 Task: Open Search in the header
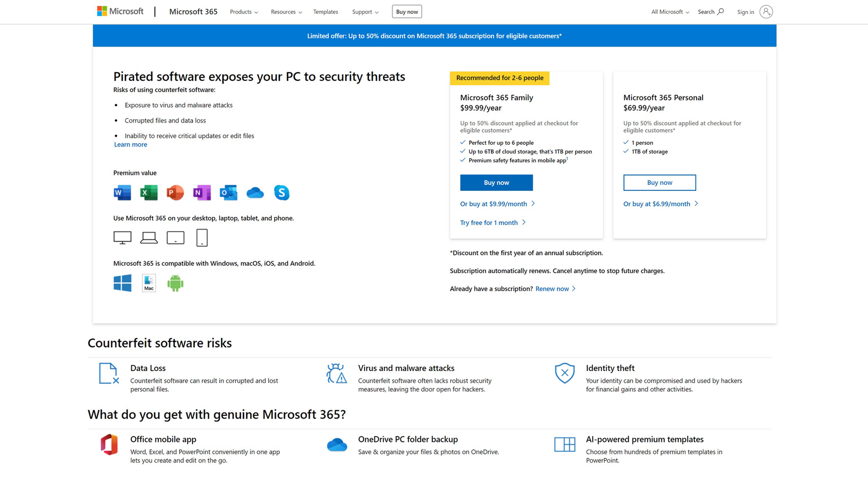(x=711, y=12)
